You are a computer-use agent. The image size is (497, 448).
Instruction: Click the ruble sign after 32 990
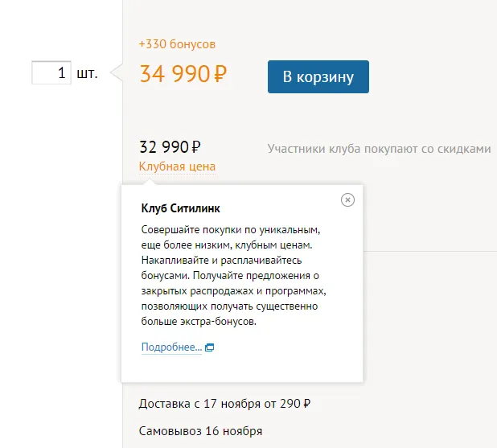[x=196, y=147]
